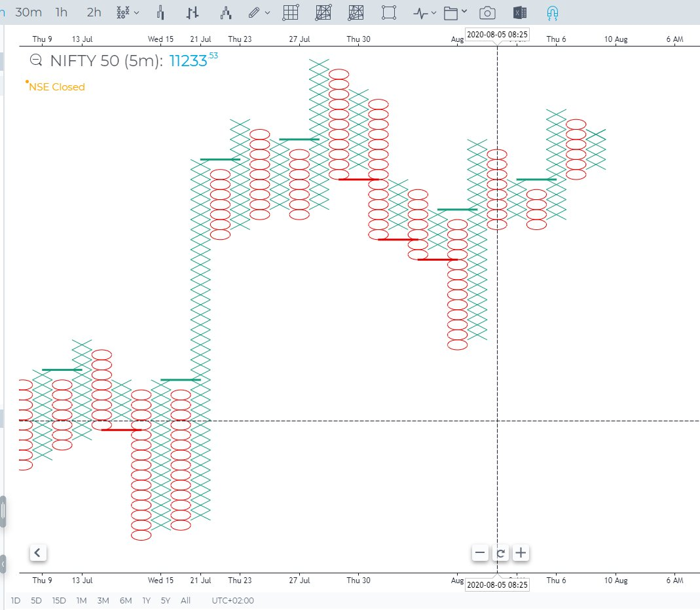Set chart range to 1Y
This screenshot has width=700, height=610.
(x=147, y=600)
